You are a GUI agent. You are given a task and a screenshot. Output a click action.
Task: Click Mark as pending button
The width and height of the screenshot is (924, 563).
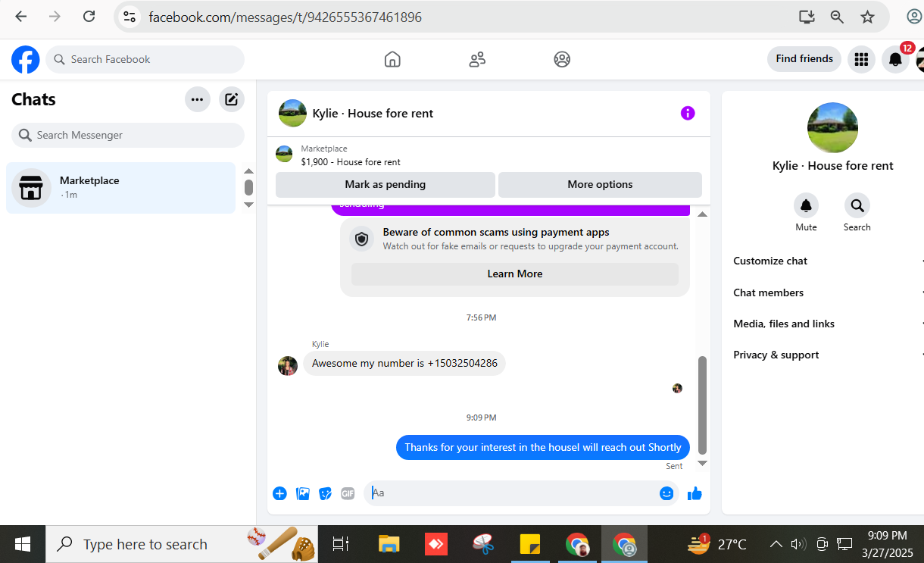point(386,184)
